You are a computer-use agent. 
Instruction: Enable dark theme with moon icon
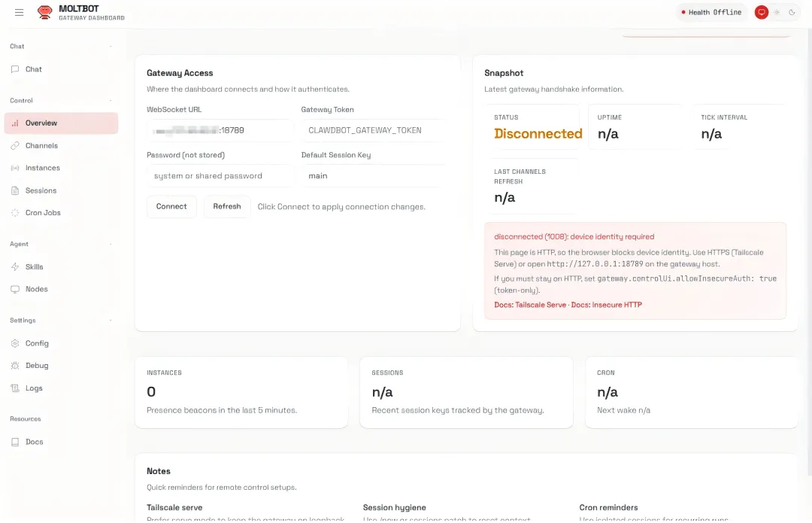click(x=792, y=12)
